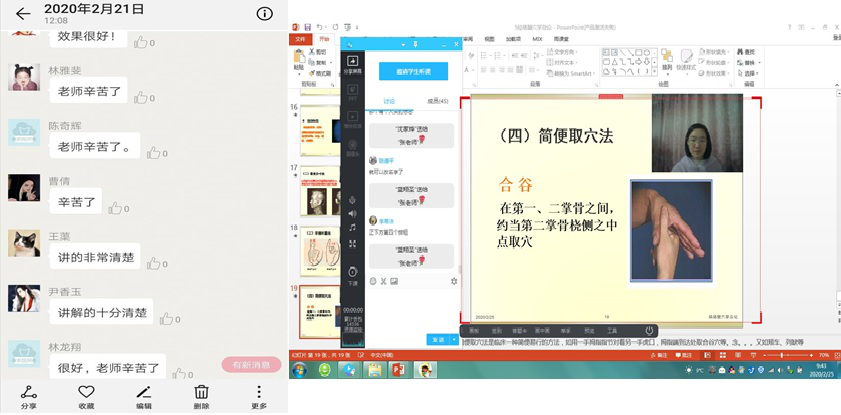Click the settings gear in chat panel
This screenshot has width=841, height=415.
[453, 281]
